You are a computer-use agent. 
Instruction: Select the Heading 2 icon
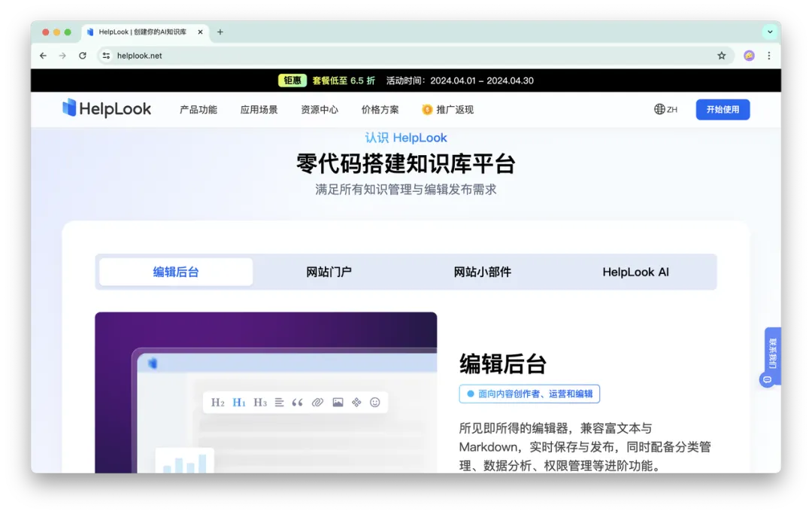218,402
